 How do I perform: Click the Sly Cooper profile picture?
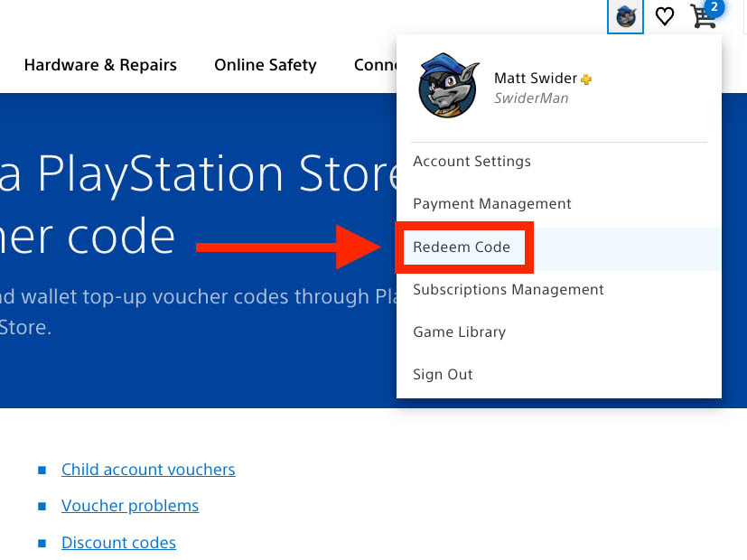tap(446, 86)
